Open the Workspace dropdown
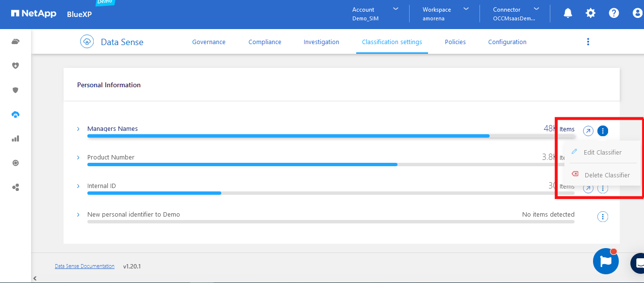The image size is (644, 283). 446,14
